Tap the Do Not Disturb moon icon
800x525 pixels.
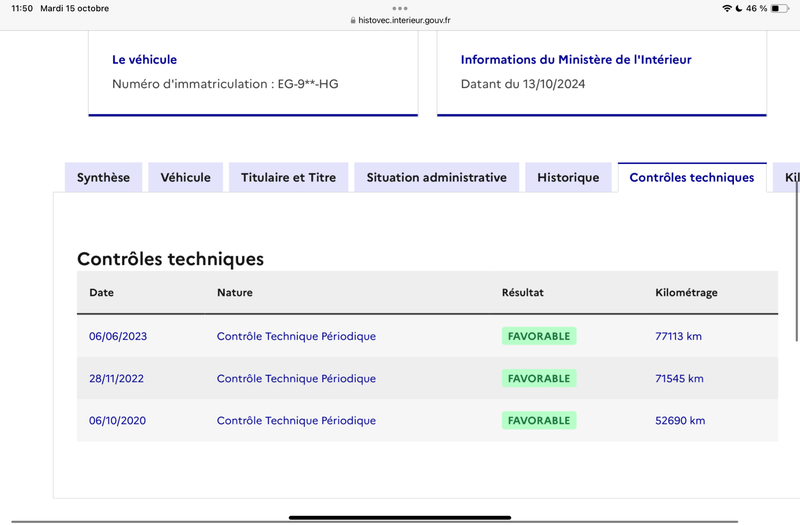pos(738,8)
